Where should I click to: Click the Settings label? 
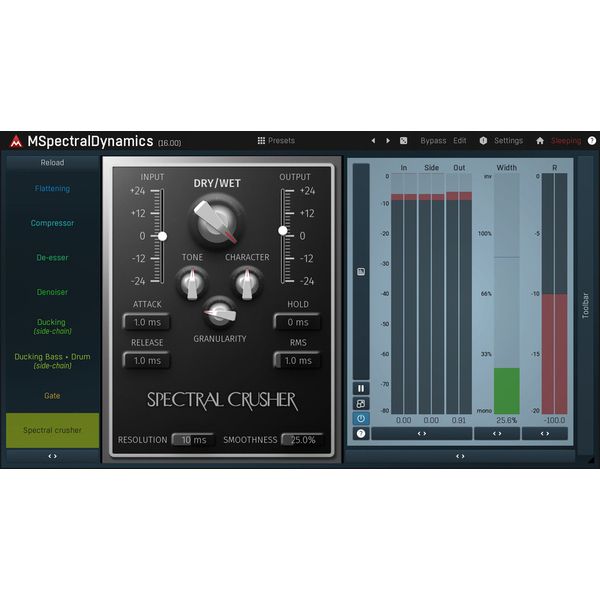(508, 141)
